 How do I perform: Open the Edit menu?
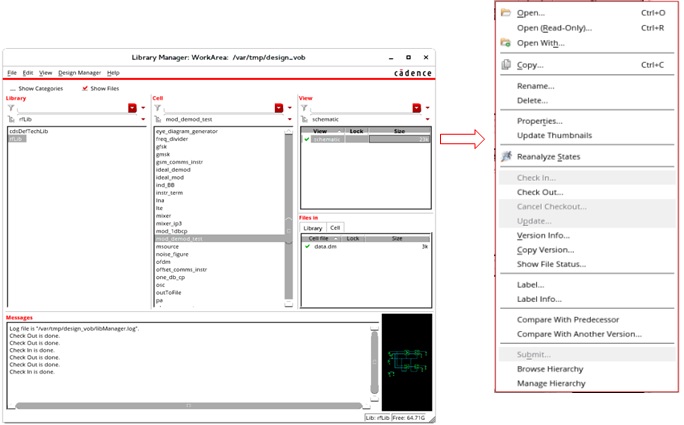(x=28, y=73)
